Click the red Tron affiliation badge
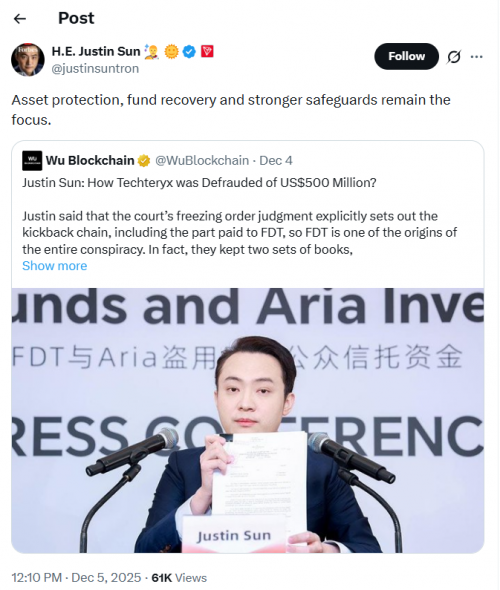This screenshot has width=500, height=590. (x=207, y=51)
